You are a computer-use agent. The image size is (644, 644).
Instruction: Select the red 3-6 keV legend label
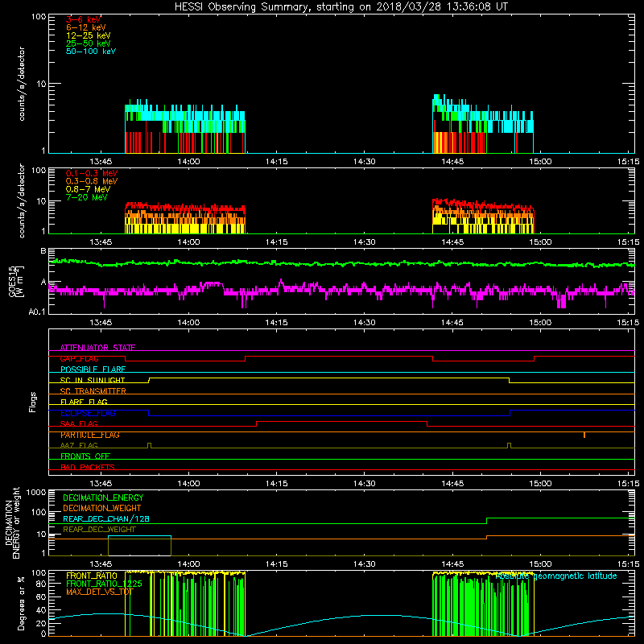pos(83,19)
